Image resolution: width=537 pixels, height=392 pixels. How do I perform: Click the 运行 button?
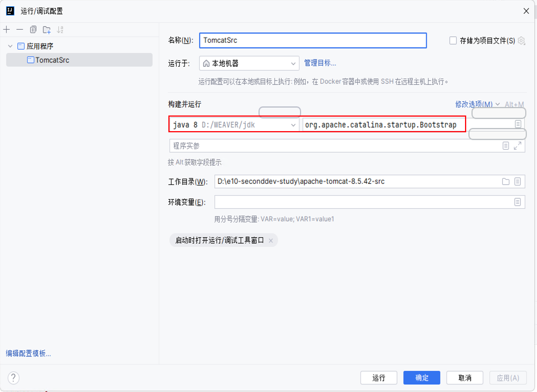[x=379, y=378]
